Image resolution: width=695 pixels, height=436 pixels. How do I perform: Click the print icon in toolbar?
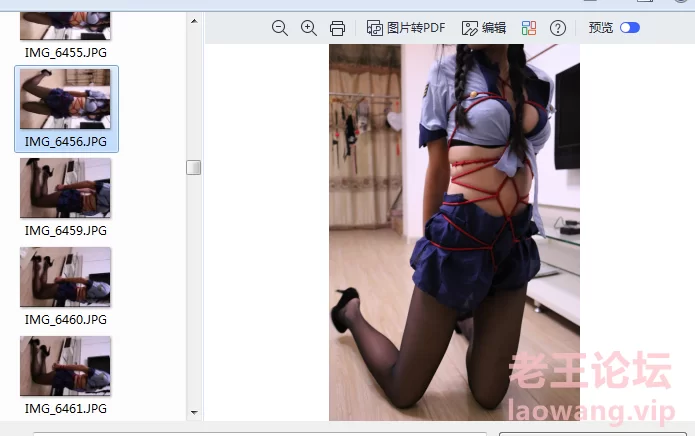tap(337, 28)
